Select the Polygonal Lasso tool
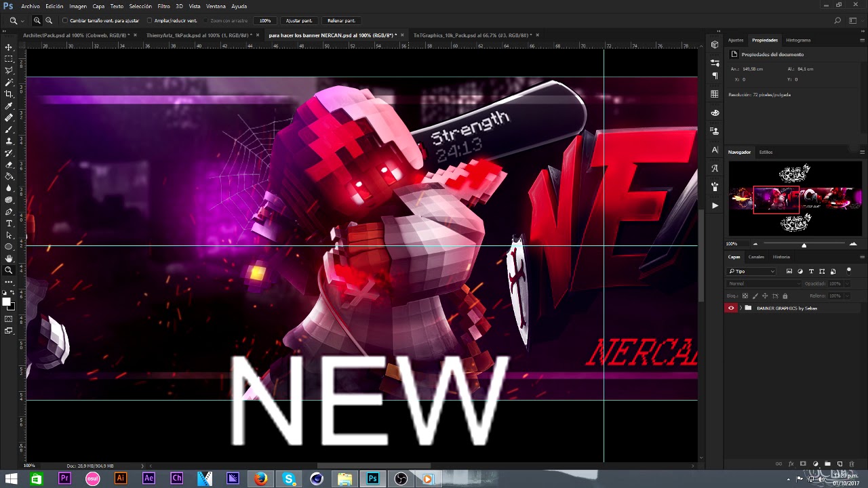The width and height of the screenshot is (868, 488). tap(9, 70)
